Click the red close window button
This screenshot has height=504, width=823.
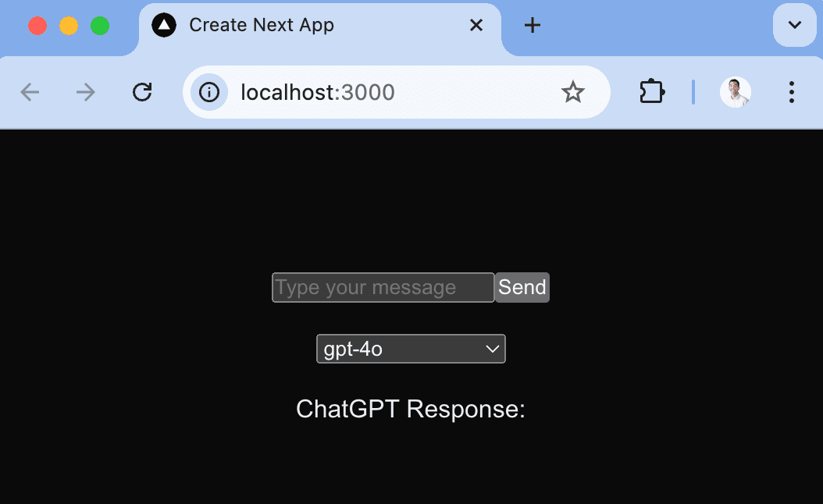(37, 26)
